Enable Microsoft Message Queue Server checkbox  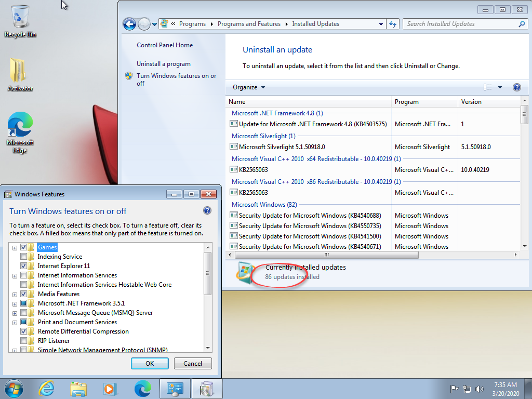tap(24, 312)
